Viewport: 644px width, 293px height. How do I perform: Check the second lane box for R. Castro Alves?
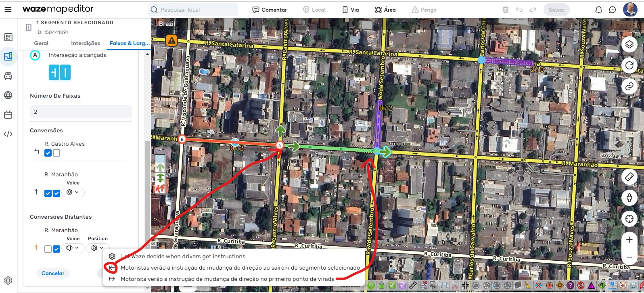pos(56,153)
